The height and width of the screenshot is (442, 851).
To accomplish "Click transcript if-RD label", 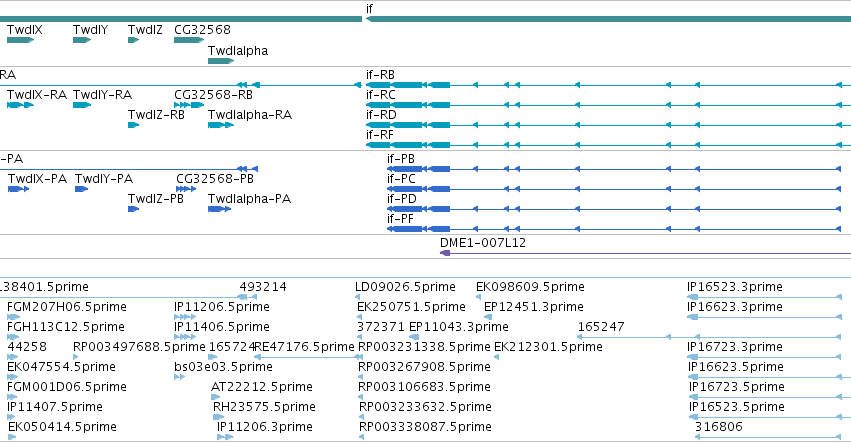I will [x=381, y=115].
